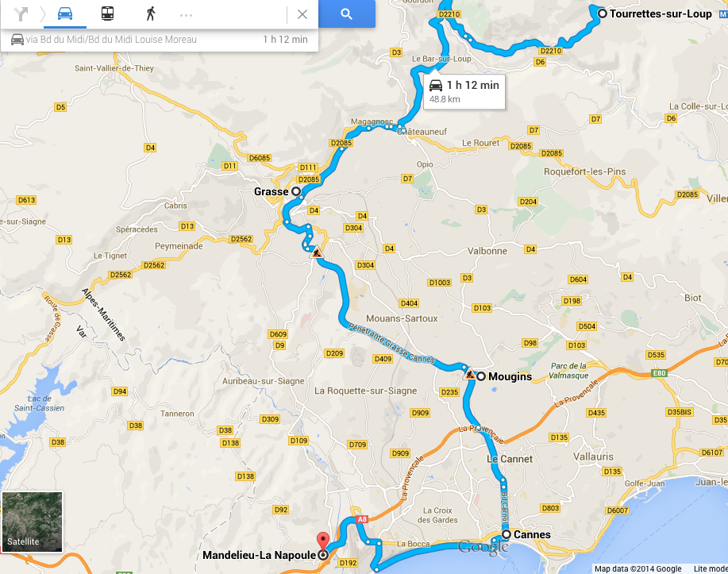Switch to Lite mode link
This screenshot has height=574, width=728.
[711, 569]
